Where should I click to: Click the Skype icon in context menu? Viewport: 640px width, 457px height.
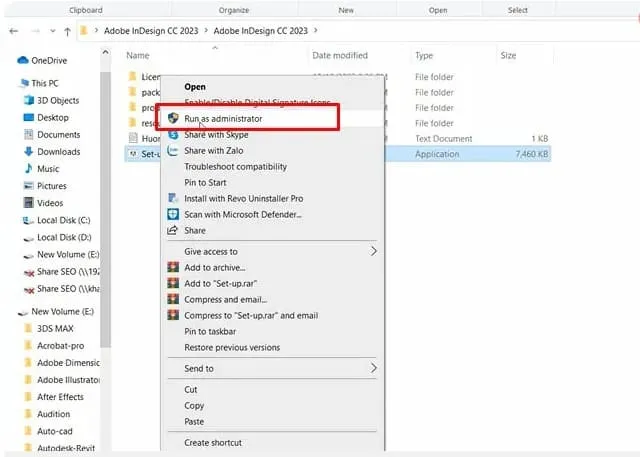click(x=173, y=135)
